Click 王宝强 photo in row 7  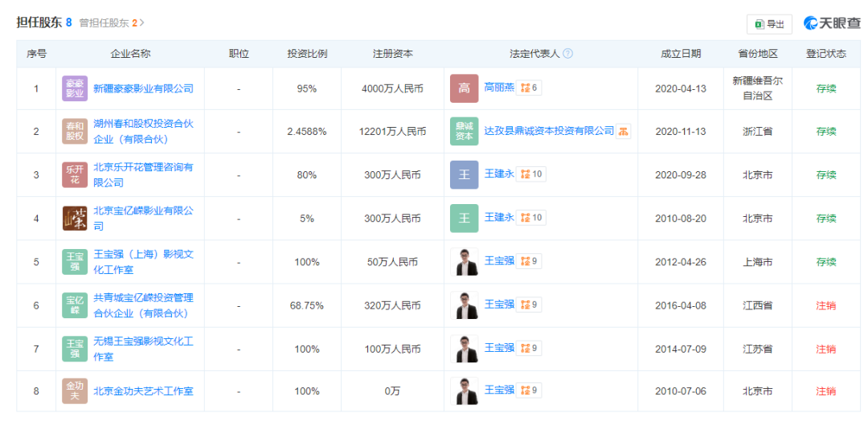[x=464, y=349]
